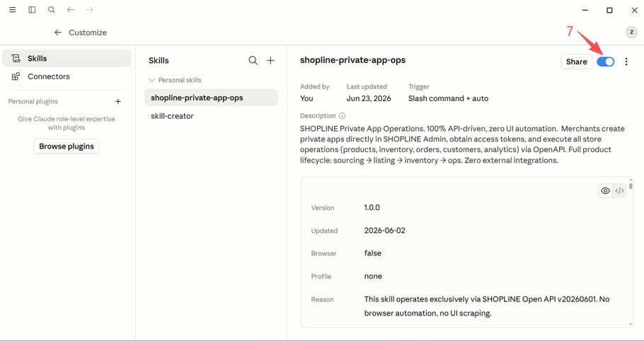Minimize the application window
Viewport: 644px width, 341px height.
(x=585, y=11)
